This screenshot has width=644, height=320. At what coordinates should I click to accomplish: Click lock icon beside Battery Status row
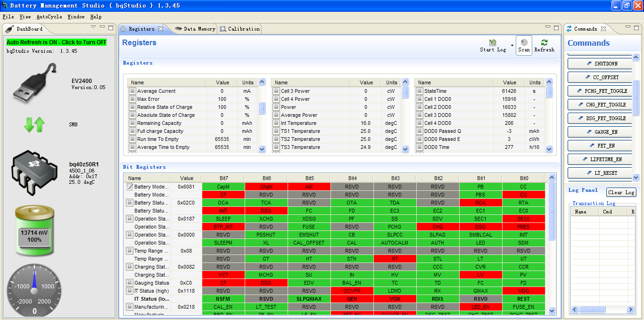tap(130, 203)
